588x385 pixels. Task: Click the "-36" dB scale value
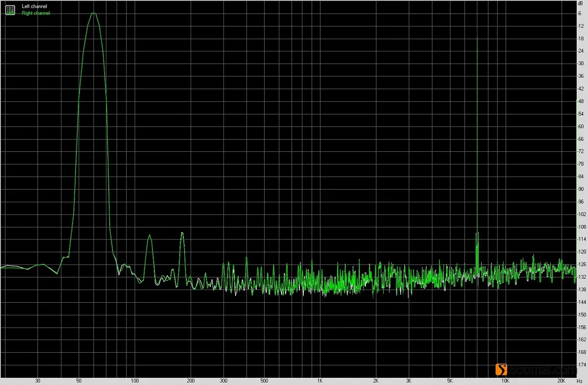click(581, 76)
